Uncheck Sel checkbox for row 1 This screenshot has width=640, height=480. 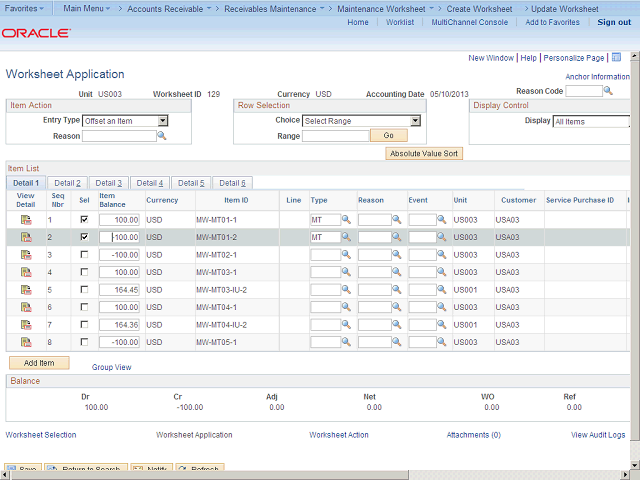tap(84, 219)
